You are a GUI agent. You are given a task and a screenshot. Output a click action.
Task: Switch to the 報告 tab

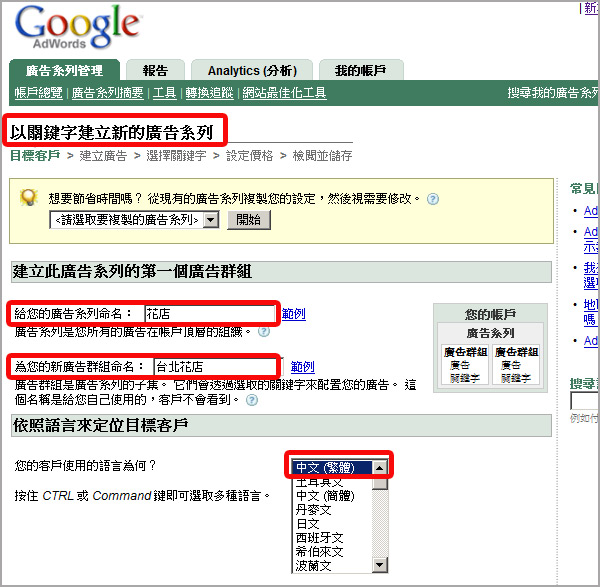[x=155, y=70]
